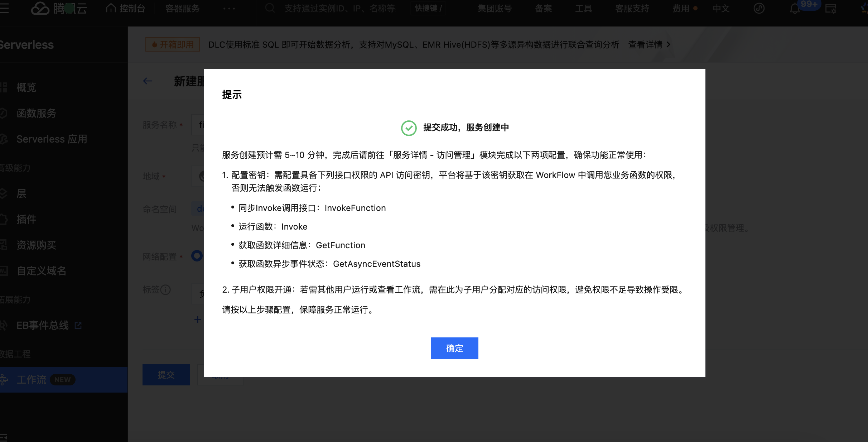Expand the three-dots more products menu
The image size is (868, 442).
tap(229, 8)
